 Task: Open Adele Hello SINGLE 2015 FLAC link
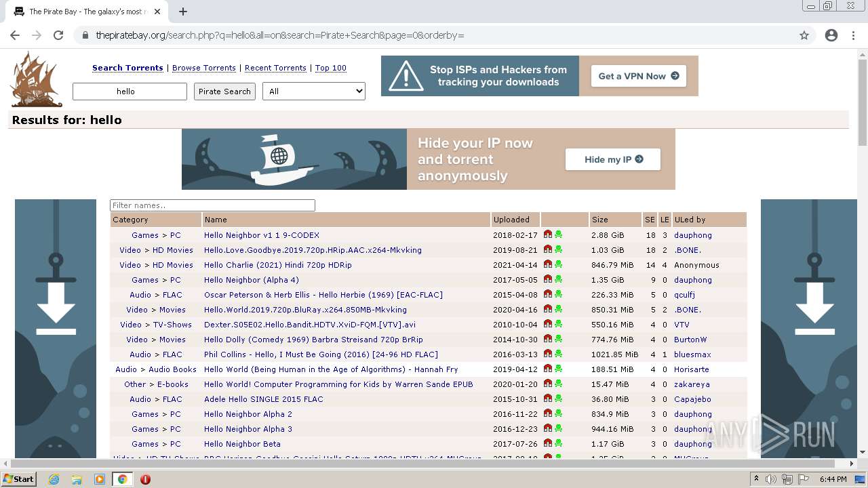(x=264, y=399)
